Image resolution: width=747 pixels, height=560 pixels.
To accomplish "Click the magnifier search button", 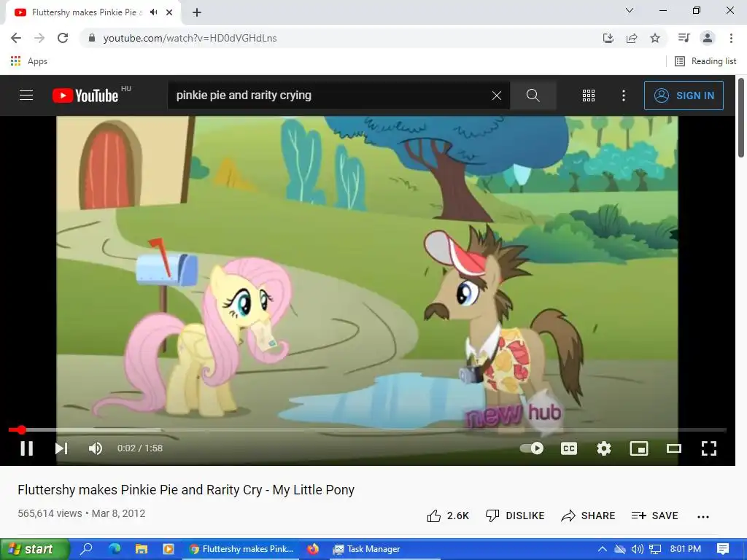I will [533, 96].
